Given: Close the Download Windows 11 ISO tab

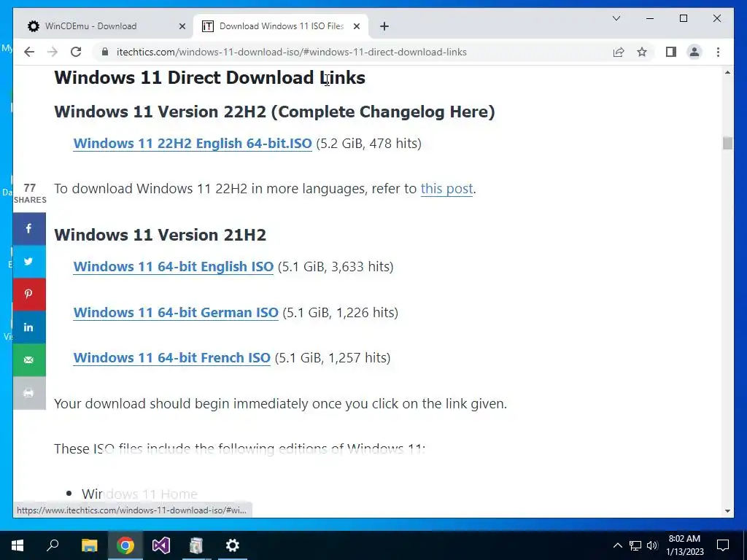Looking at the screenshot, I should click(x=356, y=26).
